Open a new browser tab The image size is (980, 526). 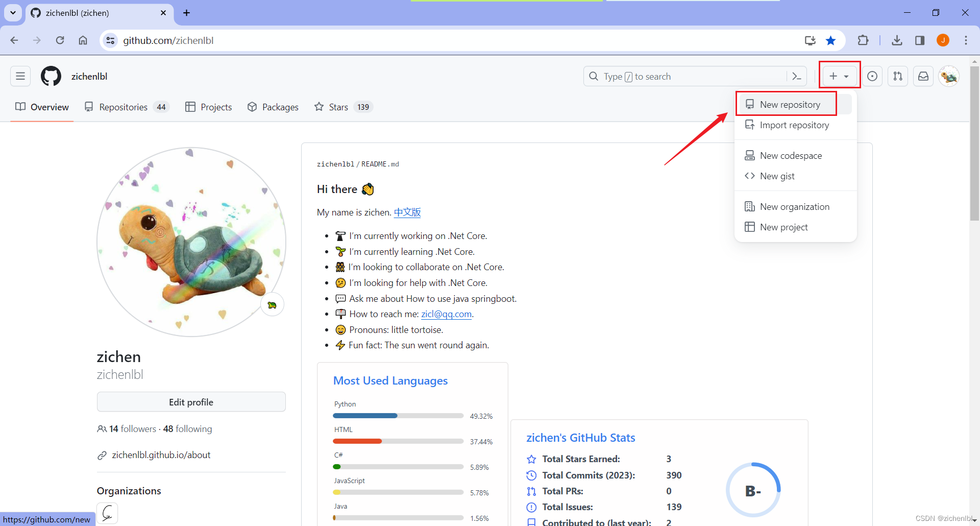pyautogui.click(x=187, y=13)
